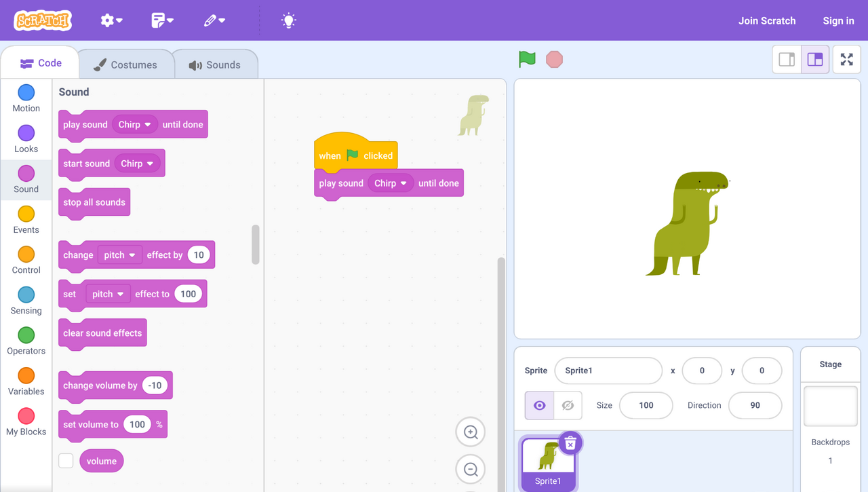Hide Sprite1 using the crossed-eye toggle
Screen dimensions: 868x492
point(568,405)
